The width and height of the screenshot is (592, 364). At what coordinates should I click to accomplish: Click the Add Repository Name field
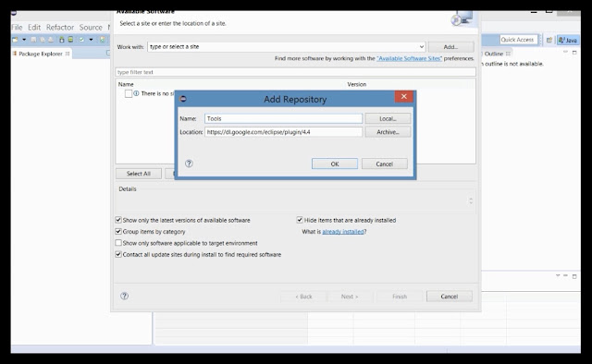pos(284,118)
